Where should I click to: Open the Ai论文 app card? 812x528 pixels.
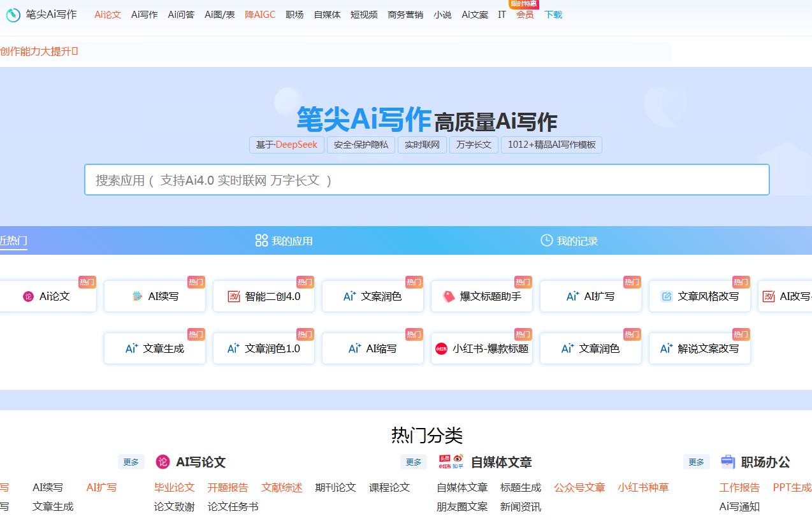pos(46,296)
